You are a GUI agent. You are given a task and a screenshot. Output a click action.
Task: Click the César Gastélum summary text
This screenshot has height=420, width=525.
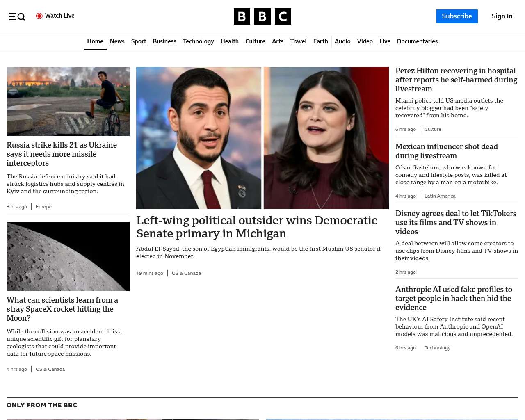click(451, 175)
